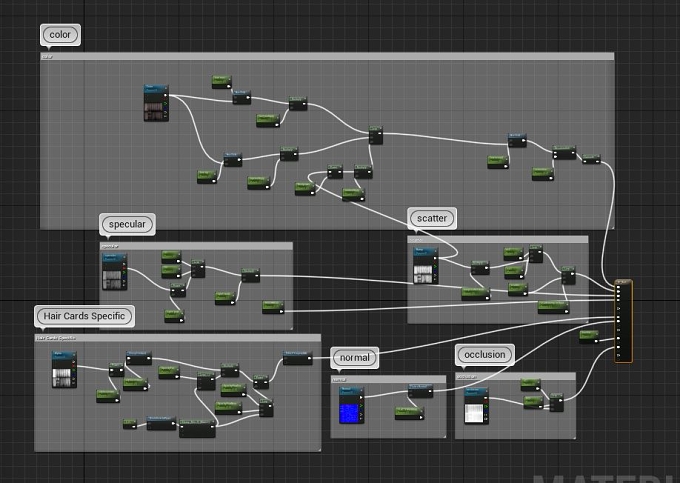Select the scatter group texture sample thumbnail
This screenshot has width=680, height=483.
pyautogui.click(x=423, y=274)
